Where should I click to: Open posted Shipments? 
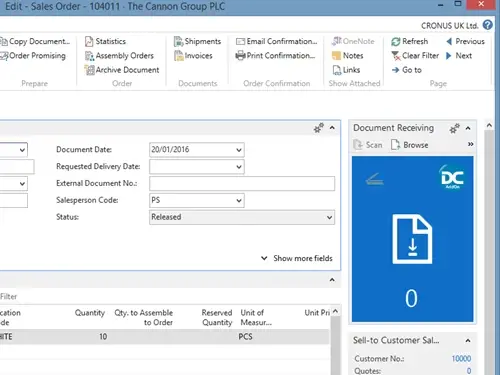click(x=197, y=41)
